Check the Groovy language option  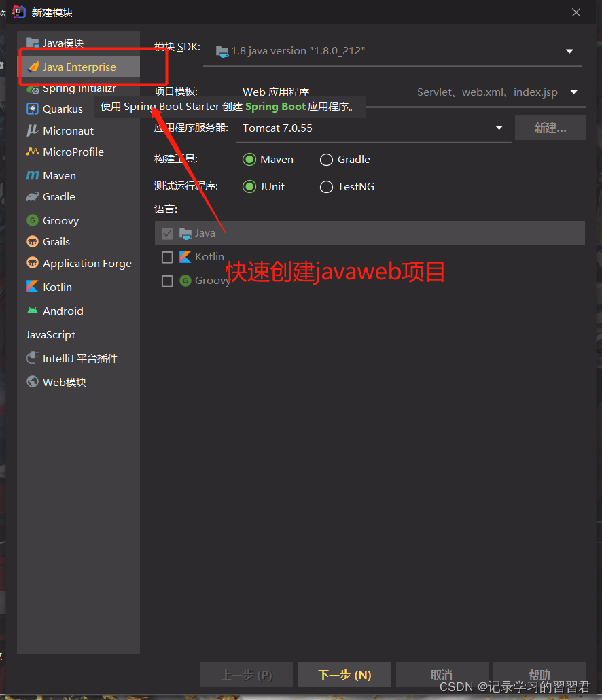pyautogui.click(x=166, y=281)
